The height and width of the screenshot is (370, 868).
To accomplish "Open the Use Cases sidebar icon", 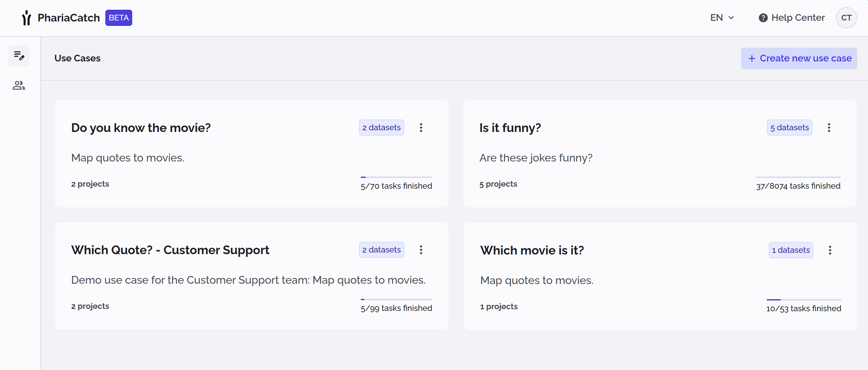I will [19, 56].
